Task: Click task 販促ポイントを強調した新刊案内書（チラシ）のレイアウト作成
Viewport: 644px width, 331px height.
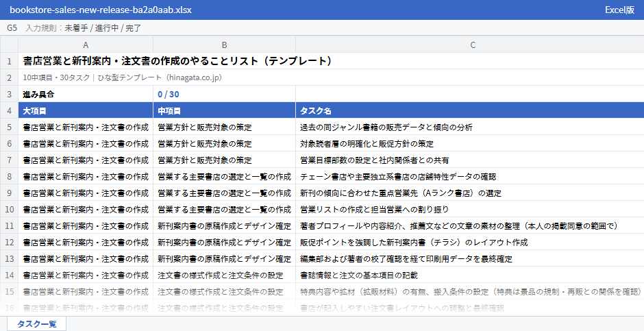Action: coord(470,242)
